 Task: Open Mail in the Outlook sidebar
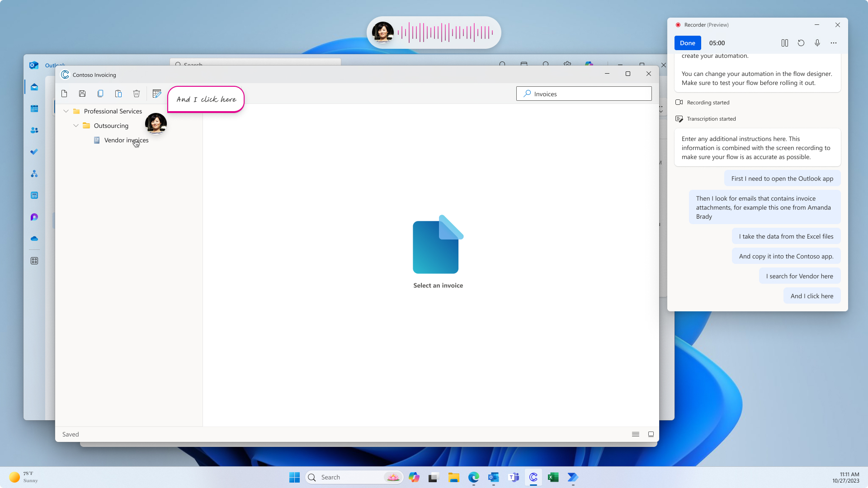coord(34,87)
